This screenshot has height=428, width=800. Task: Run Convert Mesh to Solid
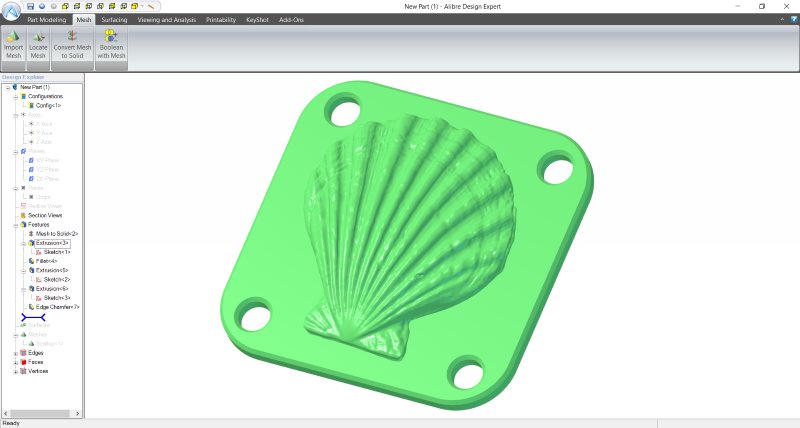point(72,47)
